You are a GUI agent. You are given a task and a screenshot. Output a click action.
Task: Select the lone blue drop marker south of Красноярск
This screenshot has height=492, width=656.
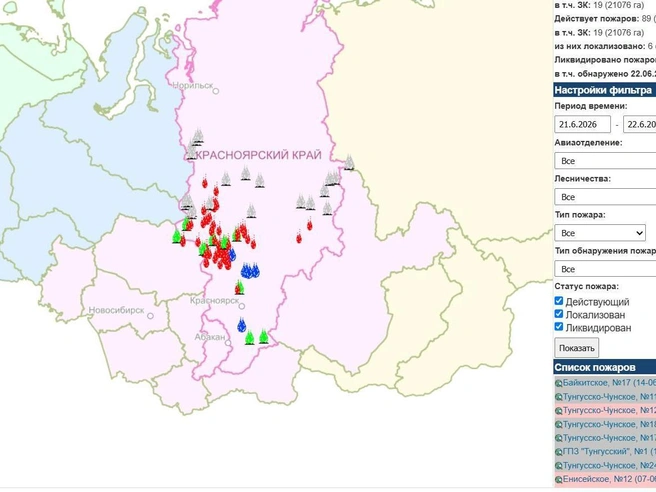point(241,325)
